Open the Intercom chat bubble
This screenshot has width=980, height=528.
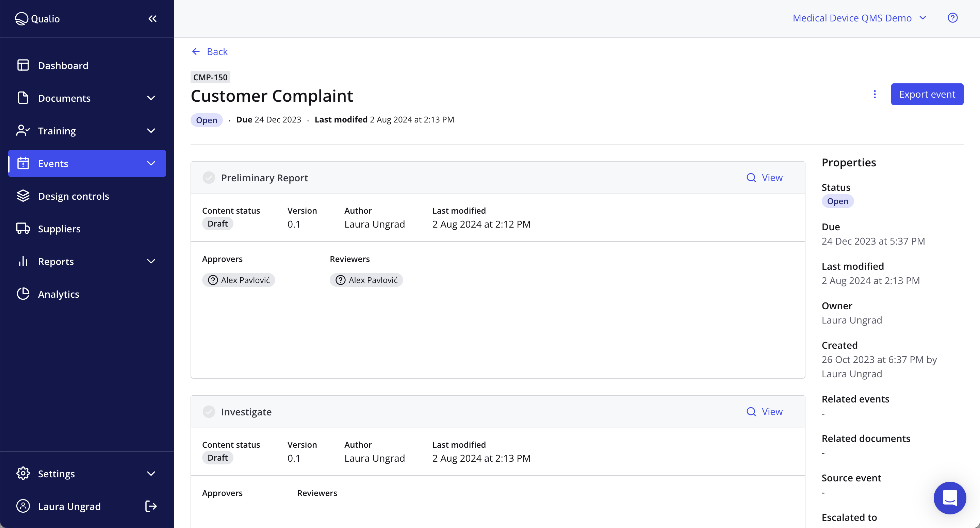(950, 498)
